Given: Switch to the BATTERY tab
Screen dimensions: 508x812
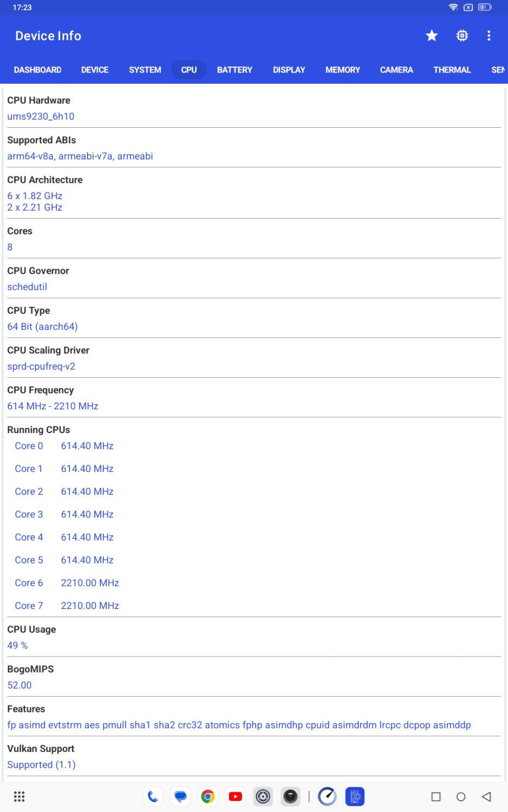Looking at the screenshot, I should (x=235, y=70).
